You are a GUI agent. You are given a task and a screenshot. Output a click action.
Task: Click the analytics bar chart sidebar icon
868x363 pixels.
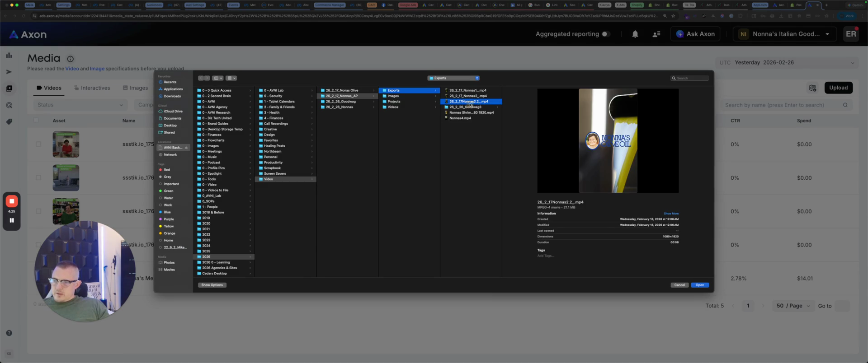tap(9, 56)
